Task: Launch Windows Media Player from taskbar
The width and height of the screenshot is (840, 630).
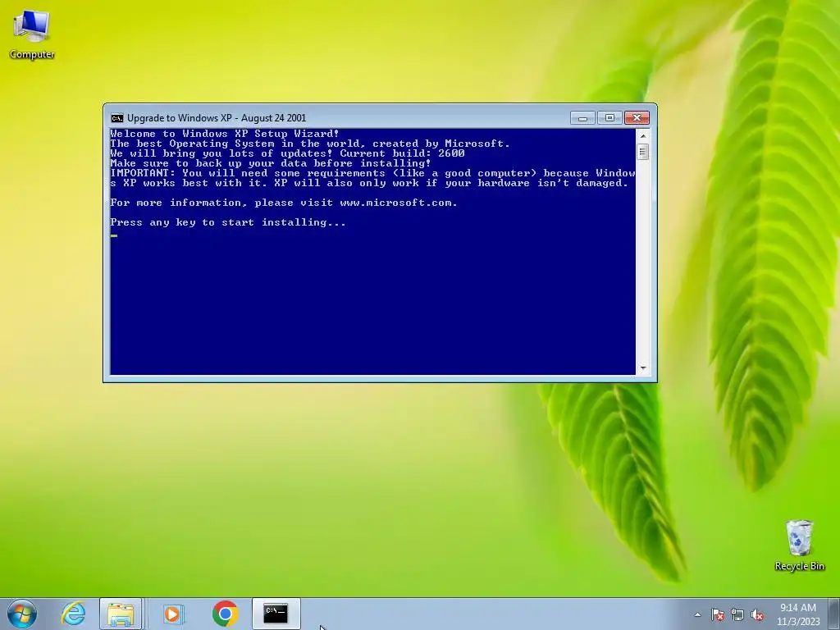Action: (x=172, y=614)
